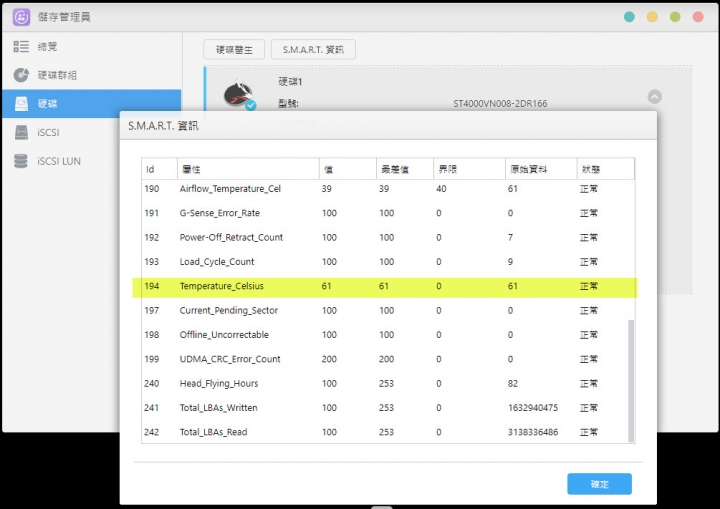Image resolution: width=720 pixels, height=509 pixels.
Task: Click the teal window control dot
Action: click(629, 17)
